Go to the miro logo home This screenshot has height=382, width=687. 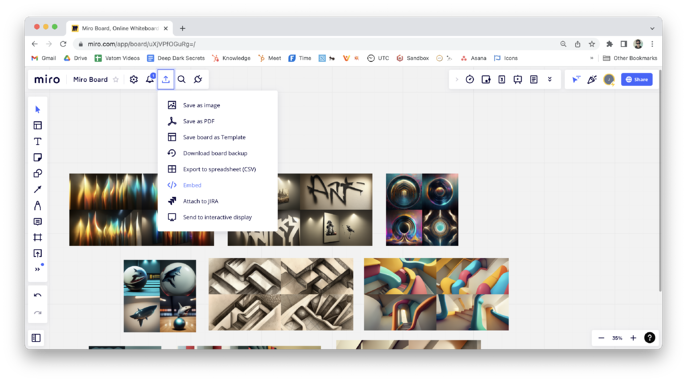(x=47, y=79)
